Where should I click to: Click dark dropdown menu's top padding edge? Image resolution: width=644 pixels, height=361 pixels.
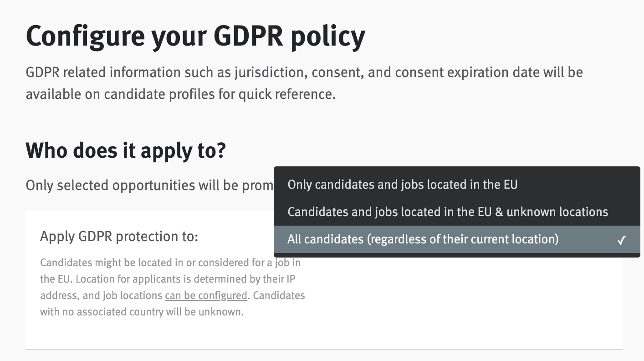click(x=455, y=169)
